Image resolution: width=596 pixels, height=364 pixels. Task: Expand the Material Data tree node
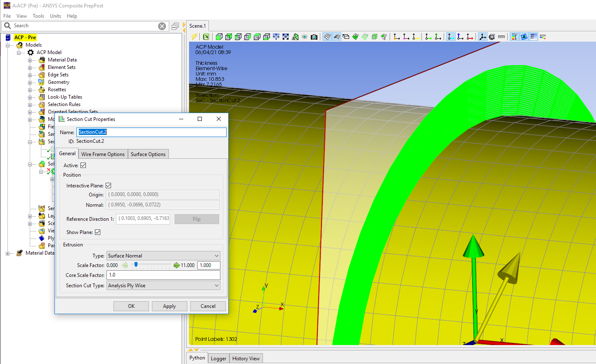click(30, 60)
